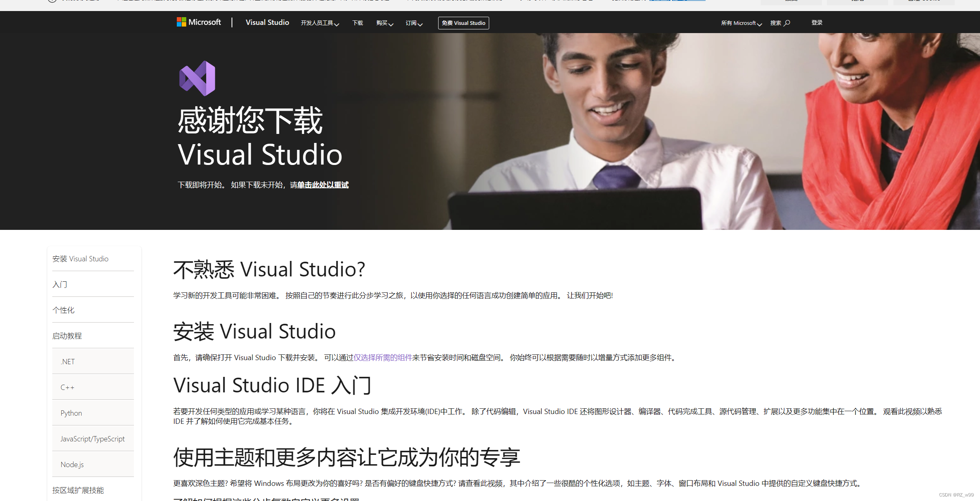Click the 单击此处以重试 retry link
980x501 pixels.
click(x=322, y=185)
